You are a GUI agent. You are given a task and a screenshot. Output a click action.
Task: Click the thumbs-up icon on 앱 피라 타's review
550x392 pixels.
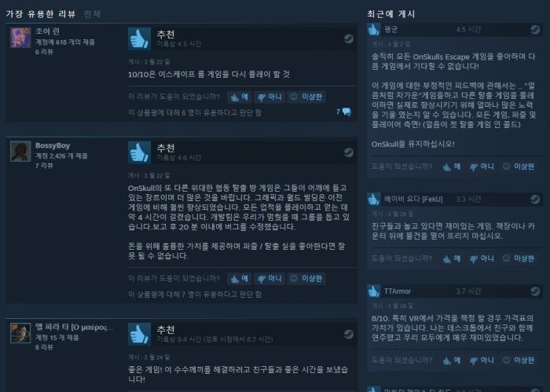point(139,334)
